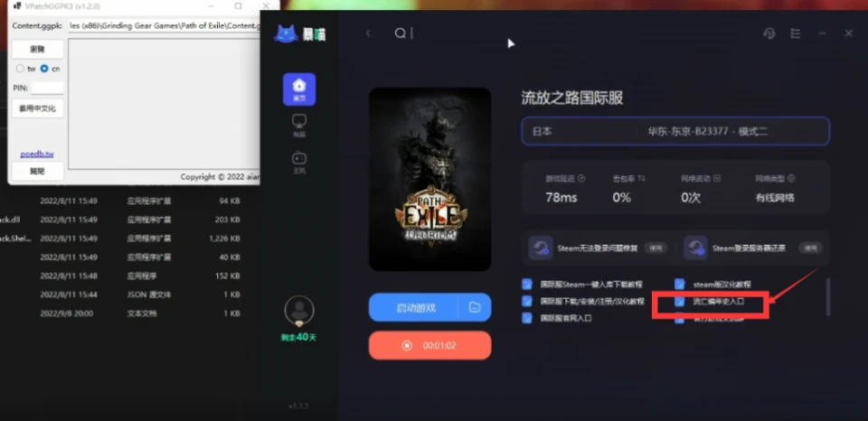Screen dimensions: 868x421
Task: Click the user avatar profile icon
Action: click(x=299, y=310)
